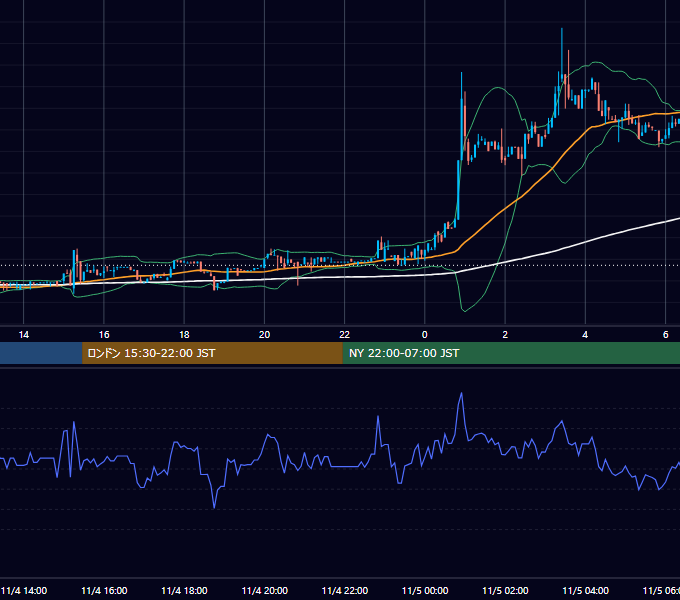Click the 14 hour axis label
The width and height of the screenshot is (680, 600).
23,335
